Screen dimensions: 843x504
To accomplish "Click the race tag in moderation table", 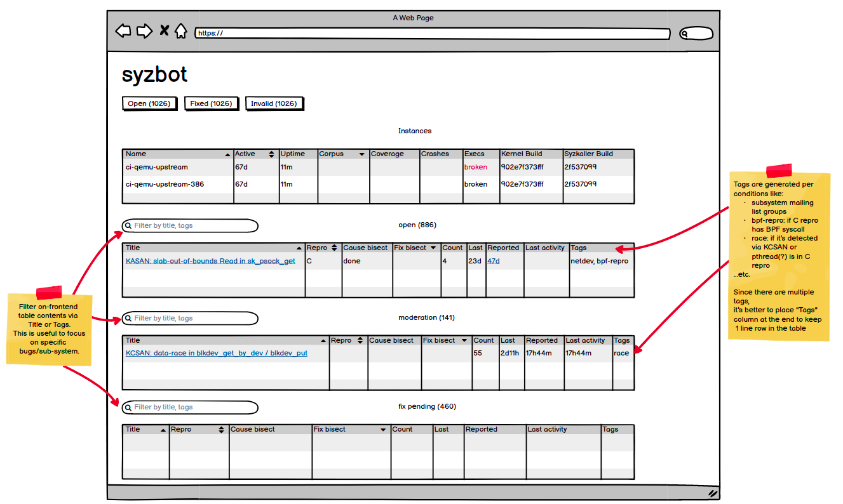I will pyautogui.click(x=621, y=353).
